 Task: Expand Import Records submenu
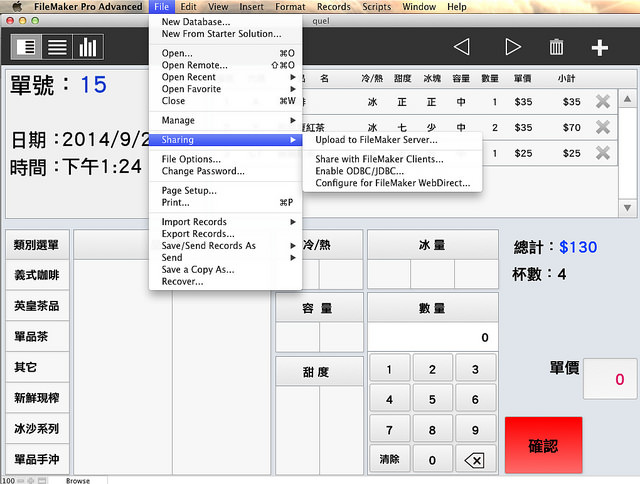[225, 222]
